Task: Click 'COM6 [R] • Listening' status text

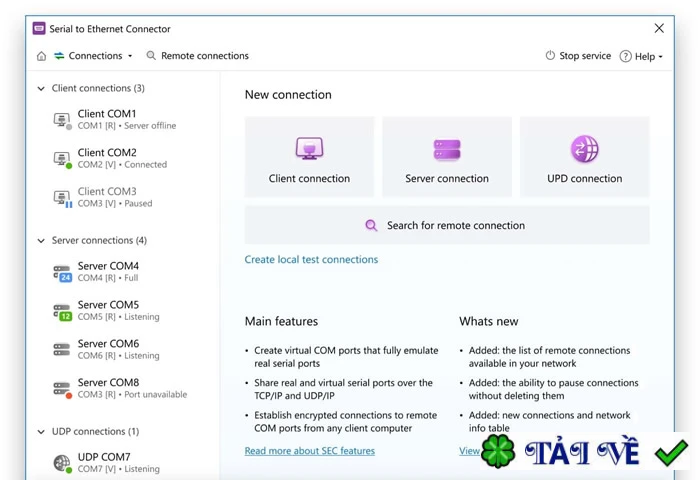Action: [118, 356]
